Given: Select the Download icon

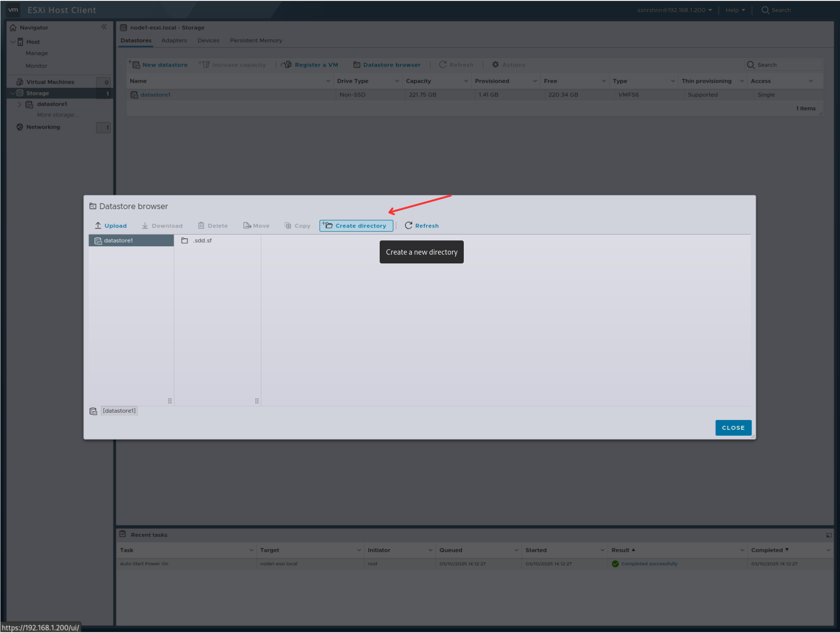Looking at the screenshot, I should click(x=145, y=225).
